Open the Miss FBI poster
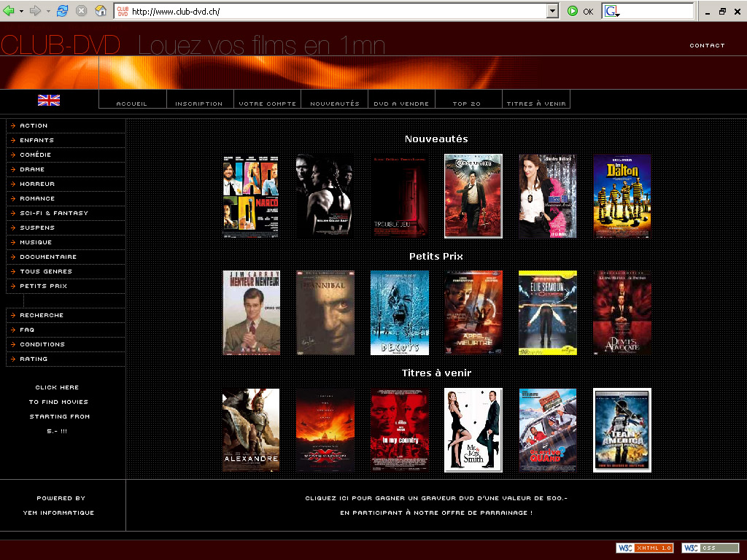 (x=547, y=195)
